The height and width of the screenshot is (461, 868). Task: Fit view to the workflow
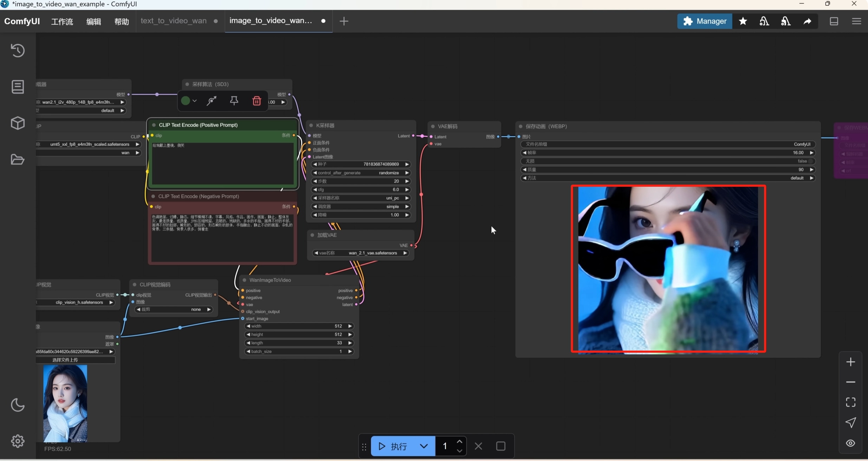tap(850, 402)
